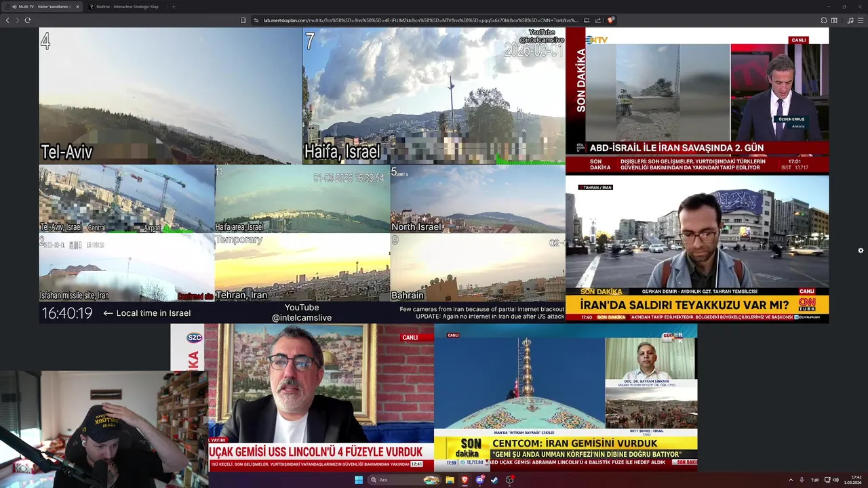The width and height of the screenshot is (868, 488).
Task: Close the Multi TV browser tab
Action: (77, 7)
